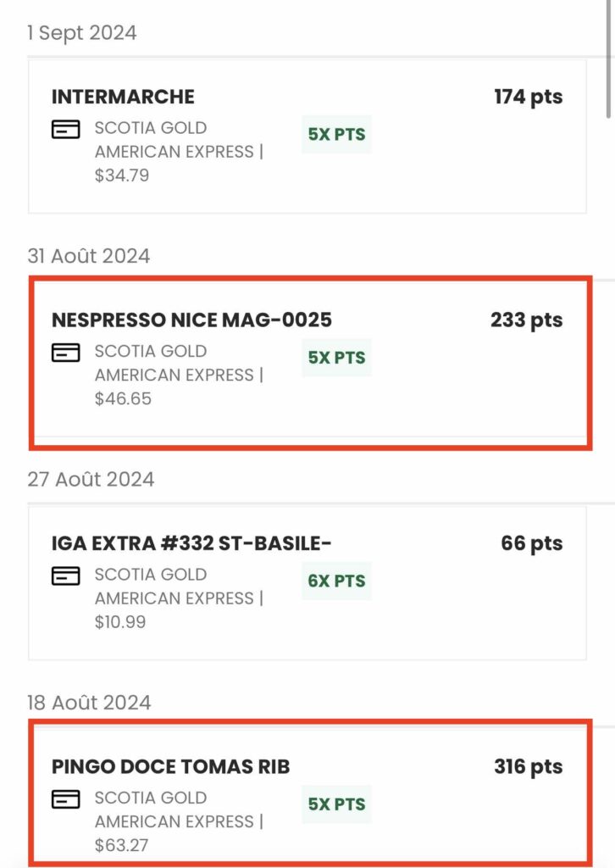Select the 6X PTS badge on IGA EXTRA

click(x=336, y=581)
